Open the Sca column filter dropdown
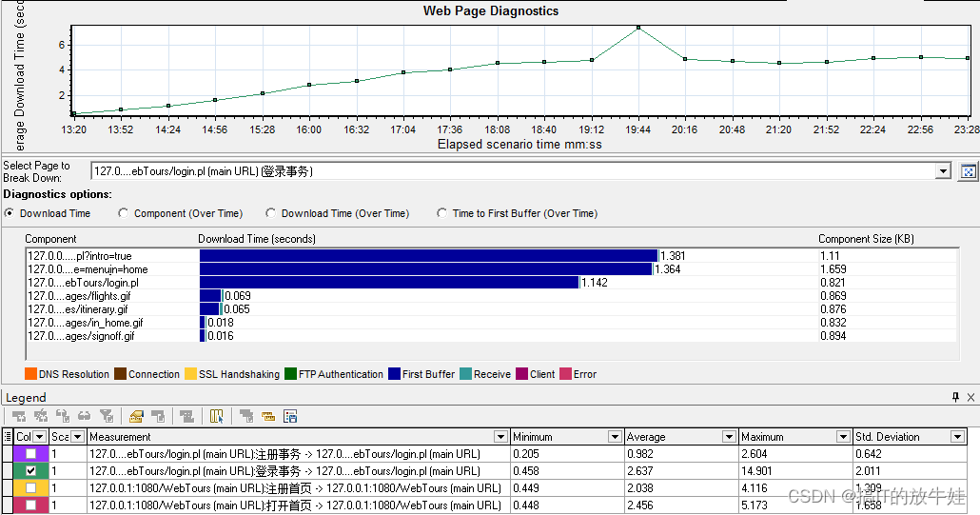The width and height of the screenshot is (980, 515). pyautogui.click(x=77, y=436)
